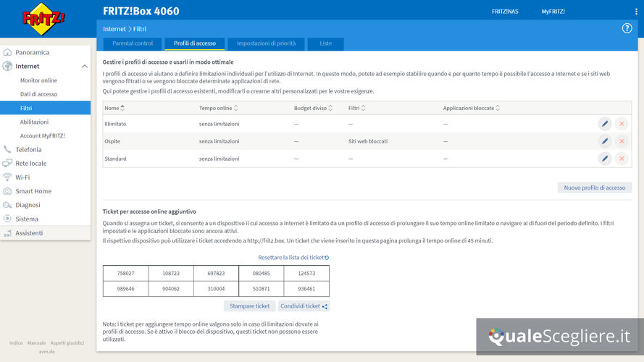Click Nuovo profilo di accesso button
Screen dimensions: 644x362
coord(594,188)
